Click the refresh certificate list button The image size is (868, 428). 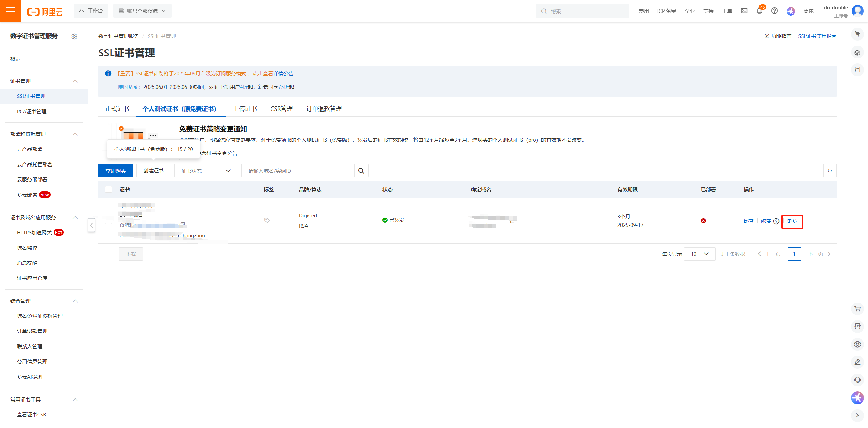coord(830,171)
